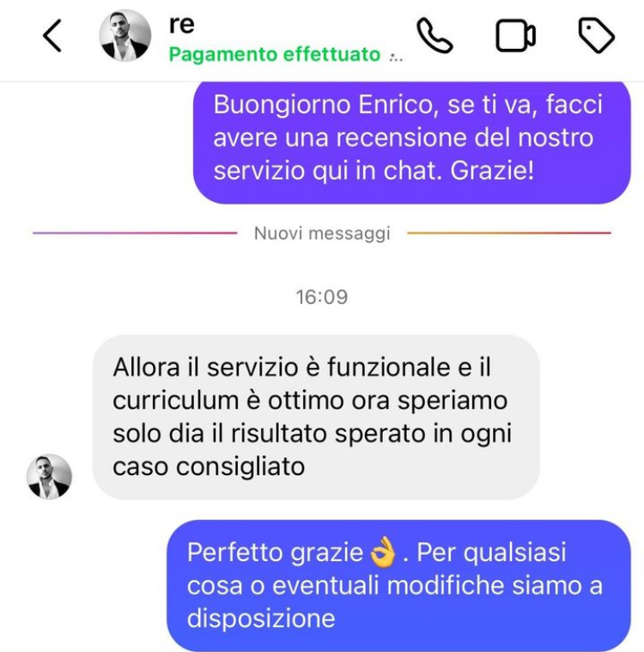Image resolution: width=644 pixels, height=652 pixels.
Task: Open the contact name 're' in header
Action: point(182,25)
